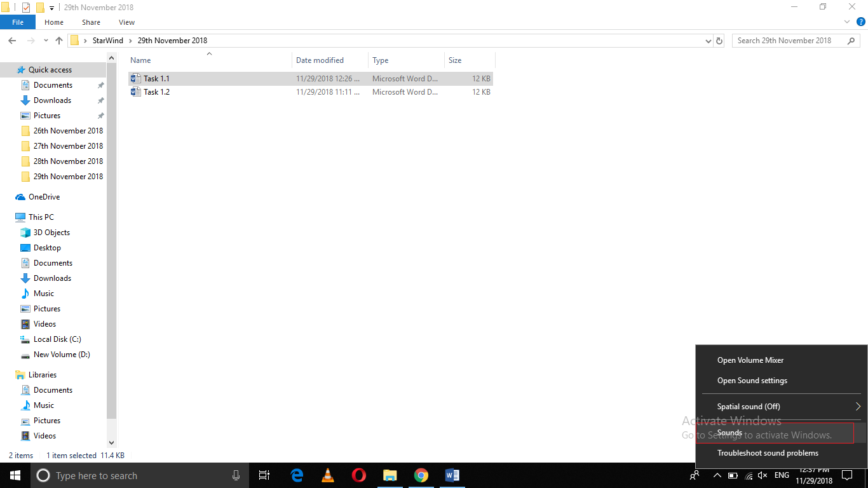Click the Up arrow to open StarWind folder
868x488 pixels.
pos(58,40)
